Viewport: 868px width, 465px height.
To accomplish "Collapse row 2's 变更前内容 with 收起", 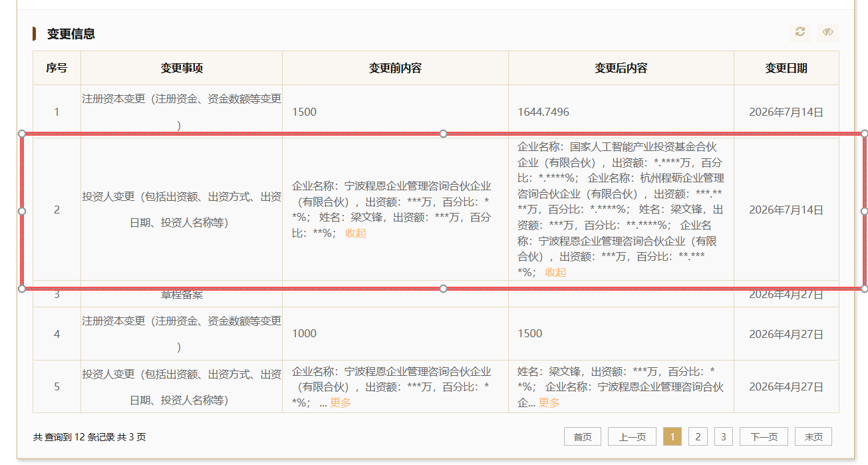I will (x=356, y=233).
